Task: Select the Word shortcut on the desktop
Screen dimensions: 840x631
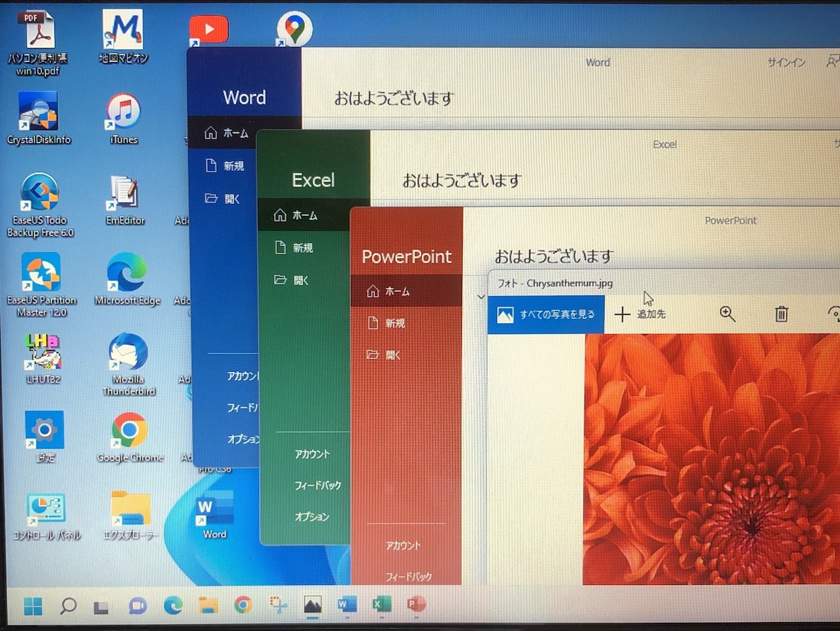Action: (215, 515)
